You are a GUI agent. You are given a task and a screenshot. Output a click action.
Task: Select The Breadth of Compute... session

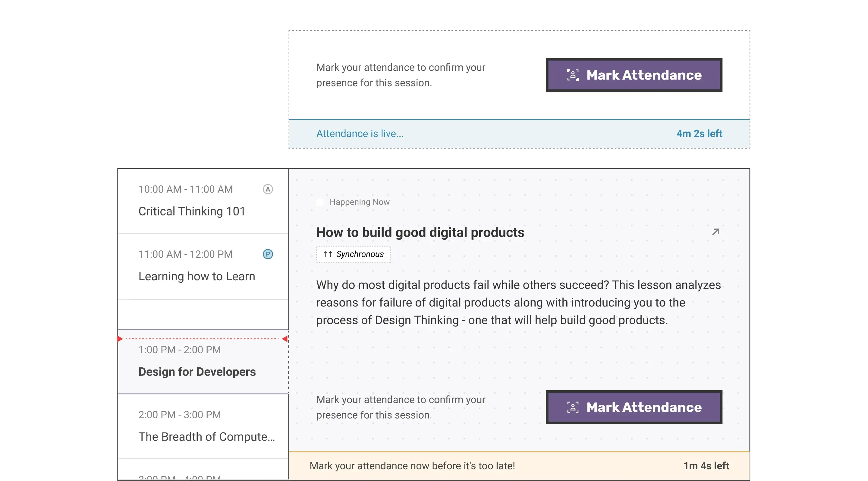coord(203,426)
